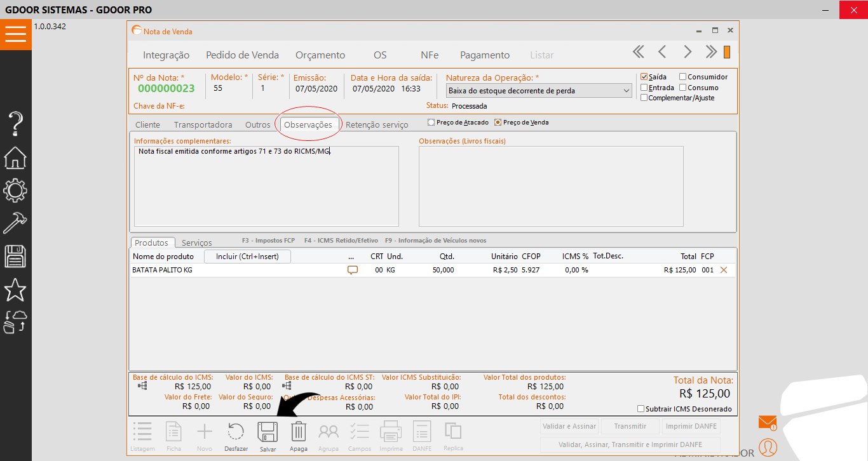
Task: Check the Complementar/Ajuste checkbox
Action: (644, 98)
